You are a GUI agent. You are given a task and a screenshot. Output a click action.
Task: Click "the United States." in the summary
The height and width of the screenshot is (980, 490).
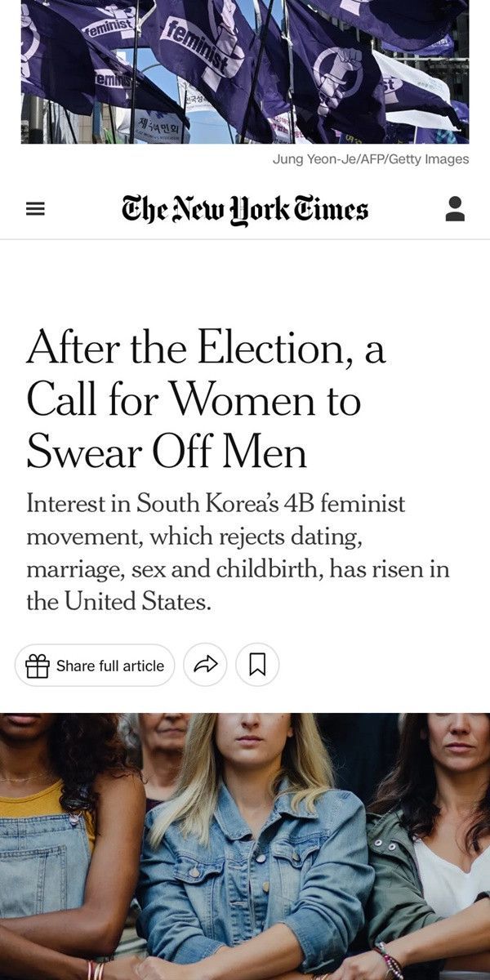tap(119, 604)
